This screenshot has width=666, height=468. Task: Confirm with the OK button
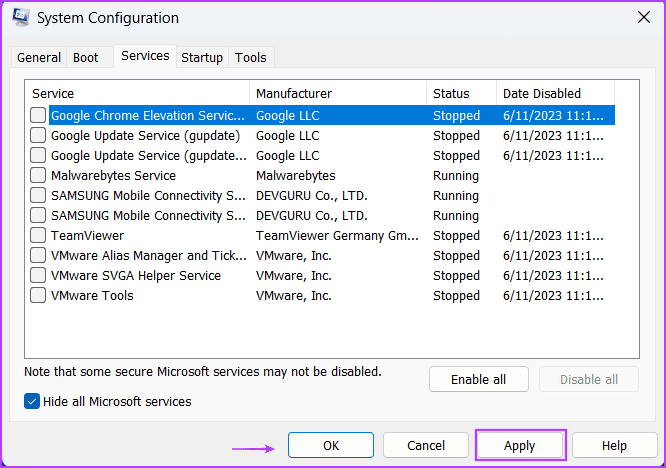(x=331, y=445)
